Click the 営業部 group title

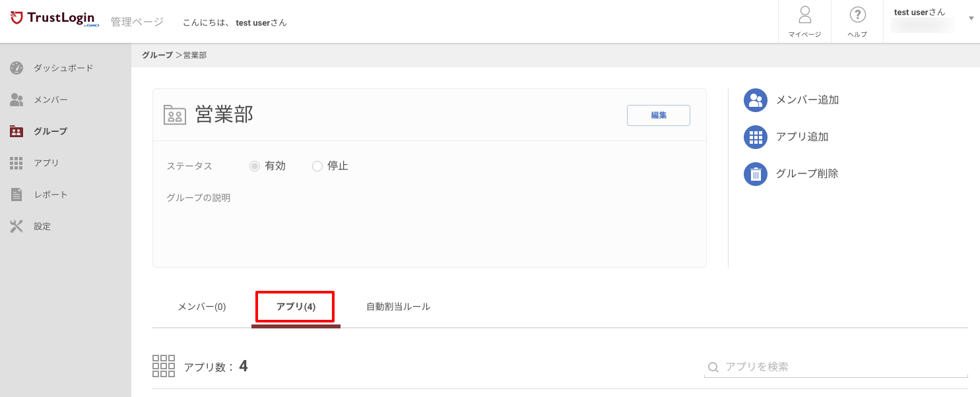click(224, 115)
